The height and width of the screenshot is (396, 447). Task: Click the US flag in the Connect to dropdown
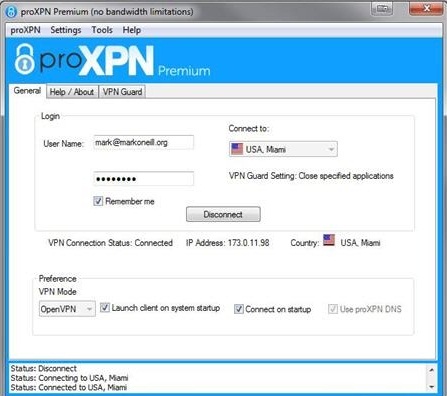[237, 149]
